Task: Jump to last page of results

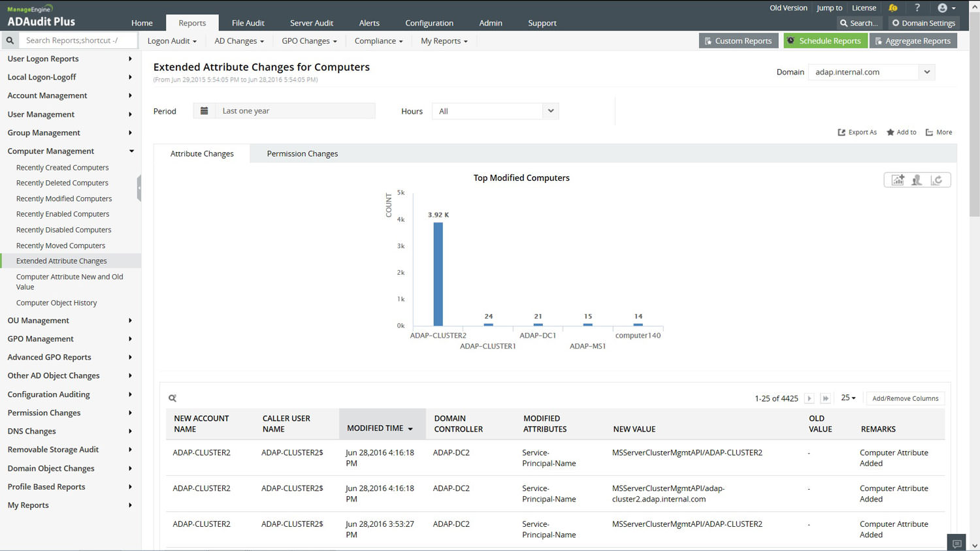Action: click(826, 398)
